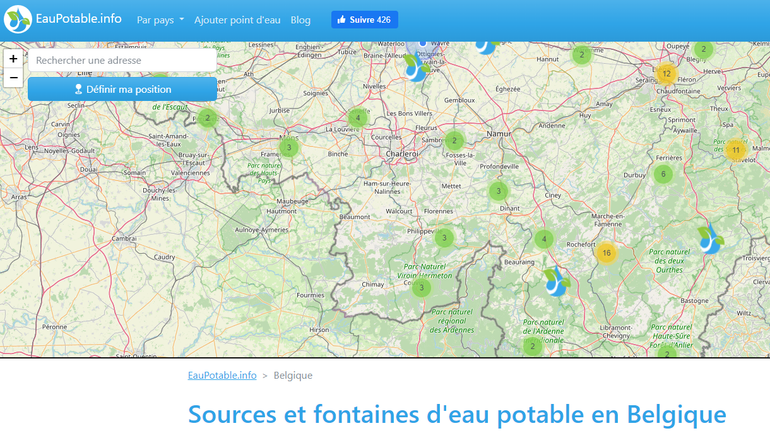770x433 pixels.
Task: Select the water drop marker near Braine-l'Alleud
Action: tap(414, 68)
